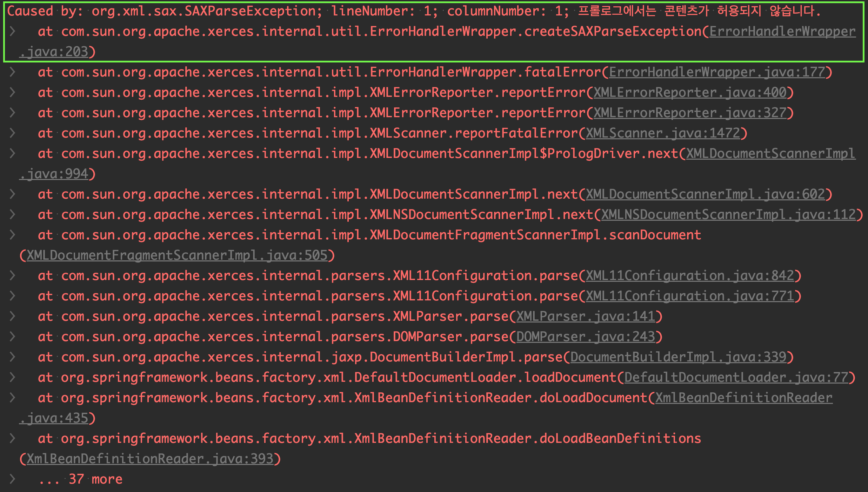Open XMLDocumentFragmentScannerImpl.java:505 link

[177, 255]
